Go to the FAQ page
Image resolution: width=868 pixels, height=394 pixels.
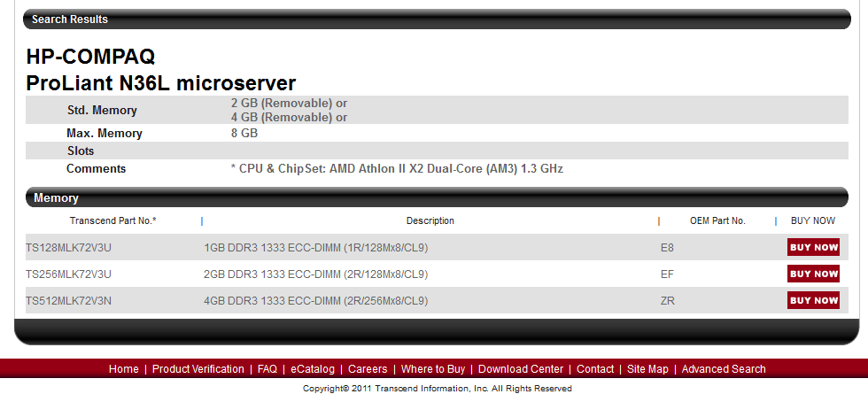pos(267,369)
